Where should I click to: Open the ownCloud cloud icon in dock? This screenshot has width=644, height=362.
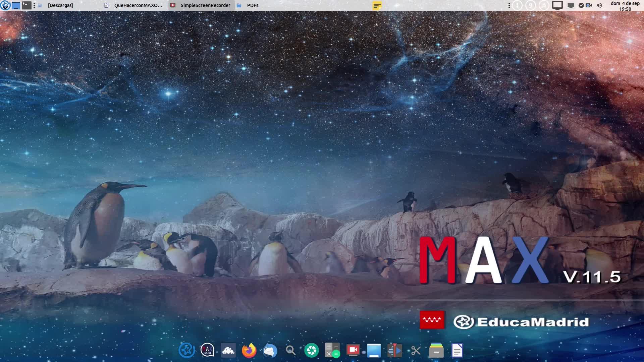point(228,351)
